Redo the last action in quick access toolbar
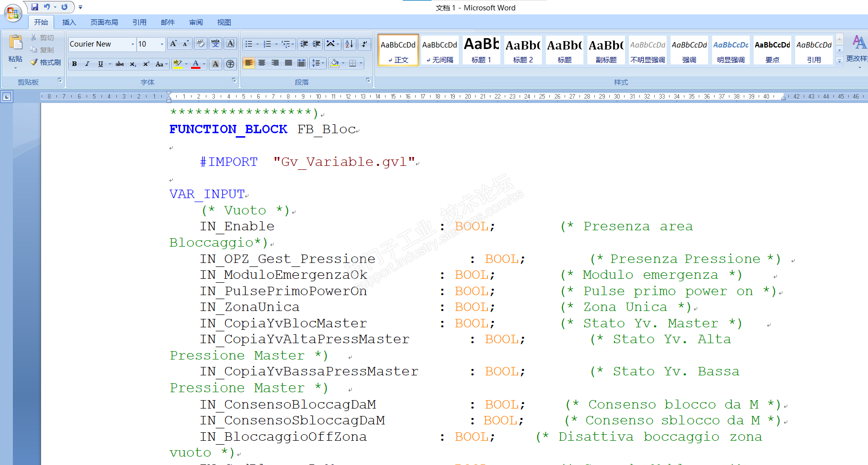The width and height of the screenshot is (868, 465). pyautogui.click(x=64, y=7)
